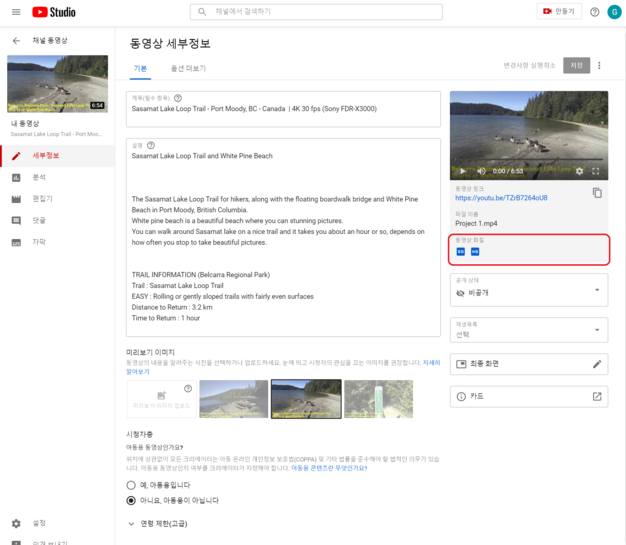The height and width of the screenshot is (545, 626).
Task: Select '아니요, 아동용이 아닙니다' radio button
Action: point(131,500)
